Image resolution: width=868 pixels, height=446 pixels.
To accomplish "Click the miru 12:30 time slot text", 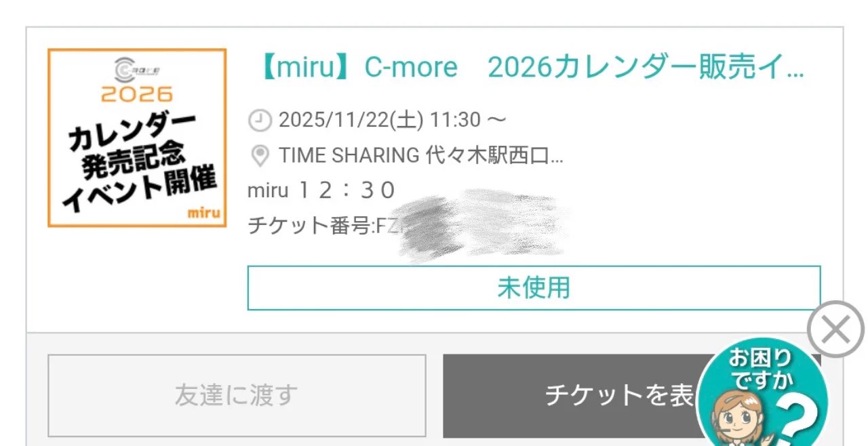I will click(321, 190).
